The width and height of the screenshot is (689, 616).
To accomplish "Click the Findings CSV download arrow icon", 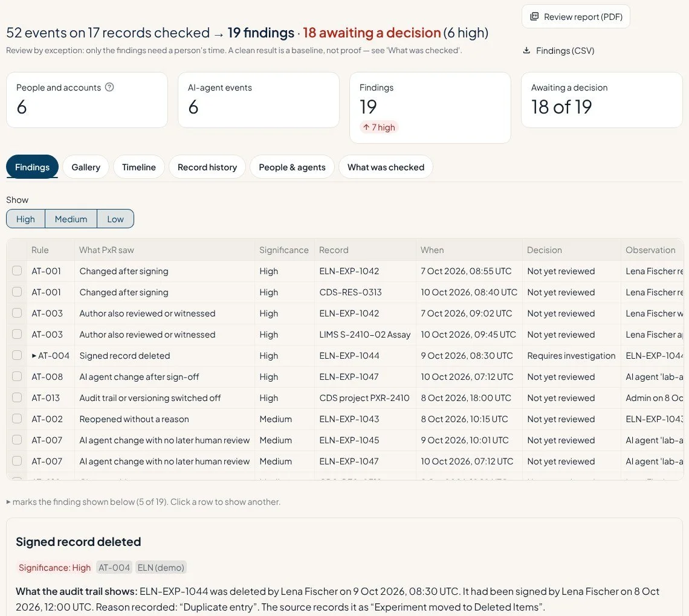I will tap(526, 51).
